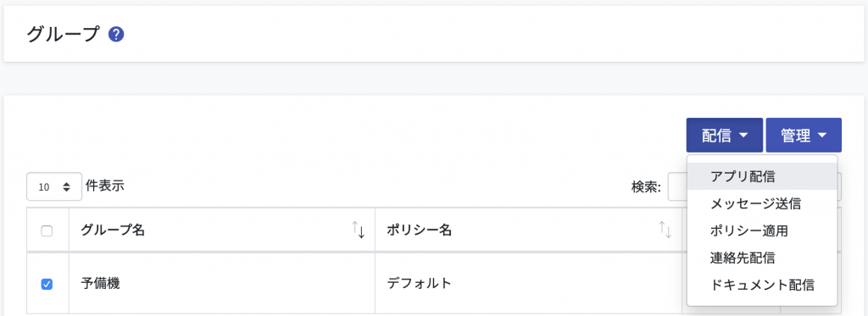Viewport: 868px width, 316px height.
Task: Toggle the select-all checkbox in table header
Action: point(47,231)
